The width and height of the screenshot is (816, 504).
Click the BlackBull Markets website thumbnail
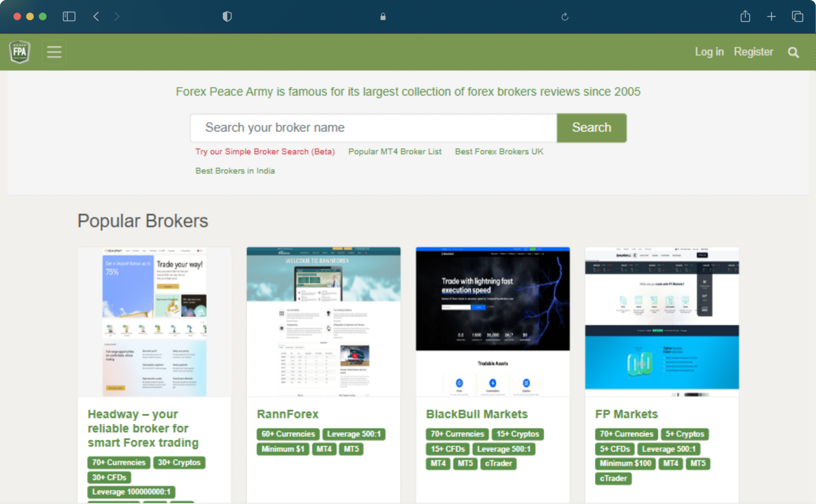click(492, 322)
